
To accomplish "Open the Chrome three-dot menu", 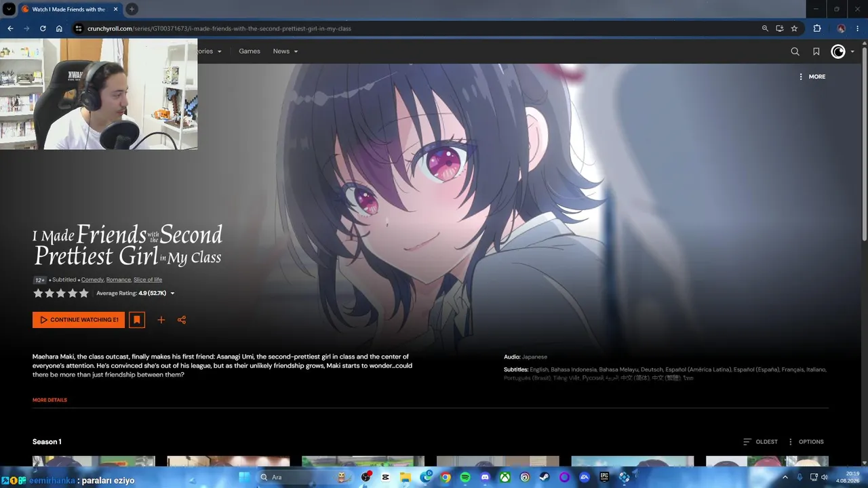I will pyautogui.click(x=859, y=28).
